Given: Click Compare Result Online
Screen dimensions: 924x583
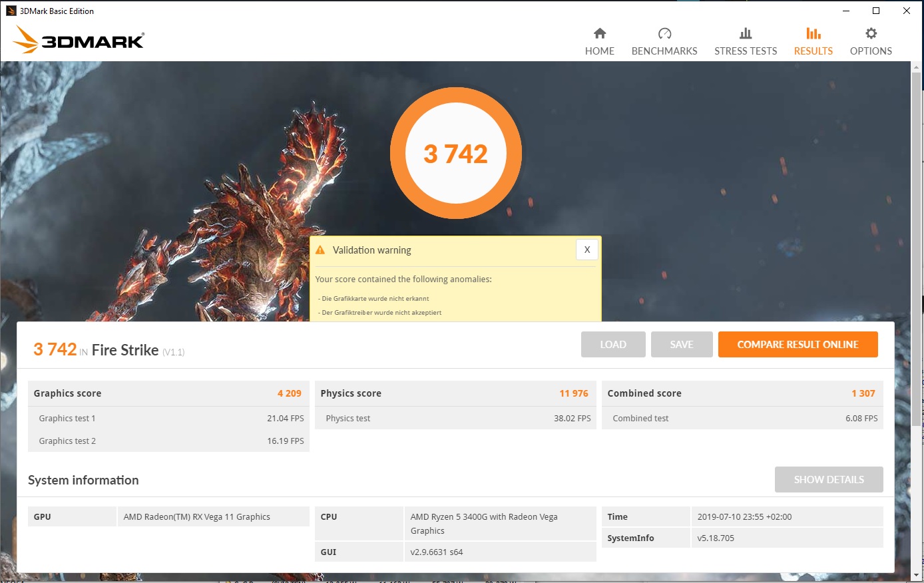Looking at the screenshot, I should [x=798, y=344].
